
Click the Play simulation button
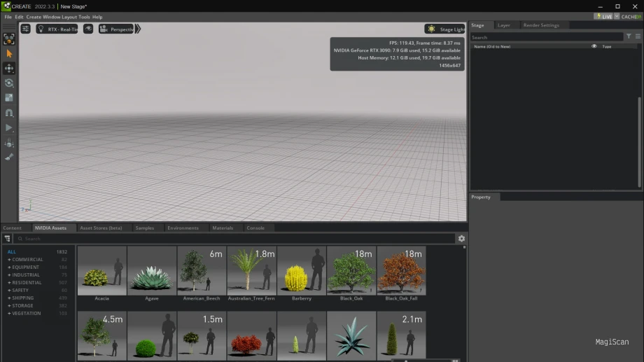point(9,128)
